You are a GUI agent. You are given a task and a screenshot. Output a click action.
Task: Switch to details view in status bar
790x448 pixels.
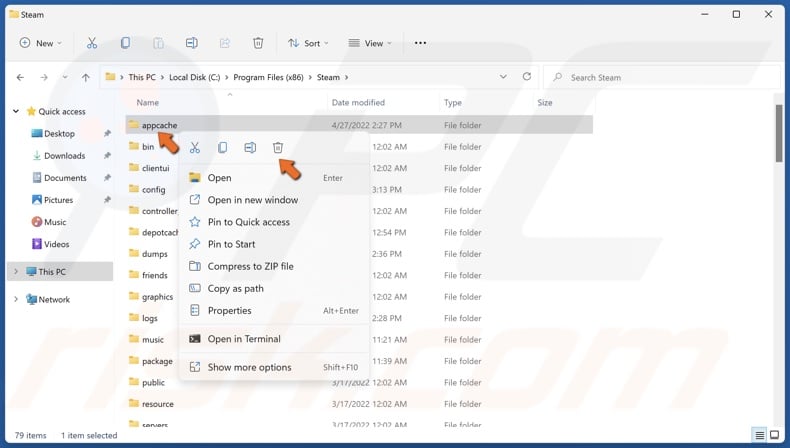pos(761,435)
